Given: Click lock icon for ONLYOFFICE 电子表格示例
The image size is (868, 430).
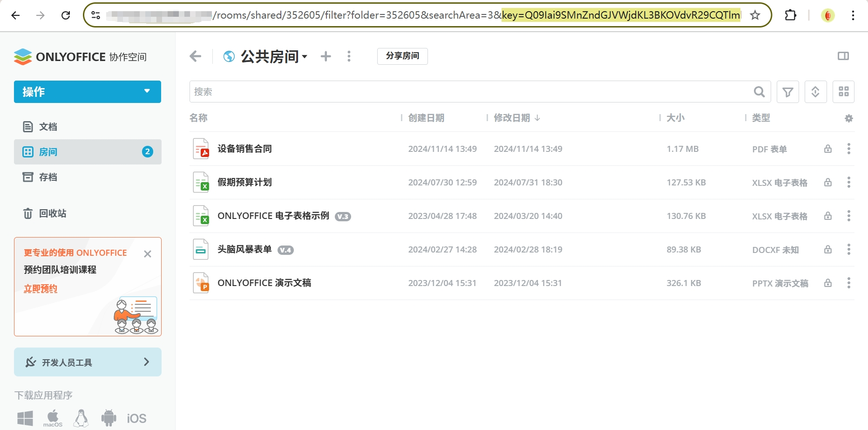Looking at the screenshot, I should pyautogui.click(x=828, y=216).
